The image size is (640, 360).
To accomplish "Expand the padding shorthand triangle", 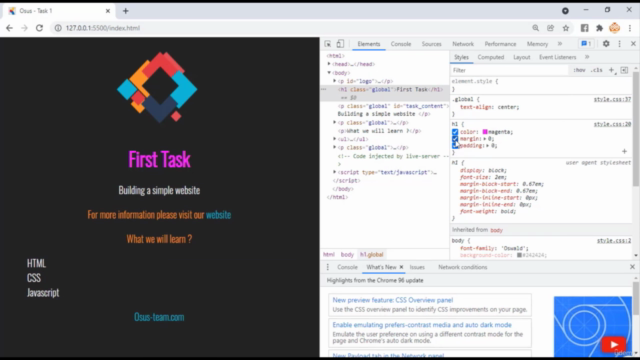I will point(487,146).
